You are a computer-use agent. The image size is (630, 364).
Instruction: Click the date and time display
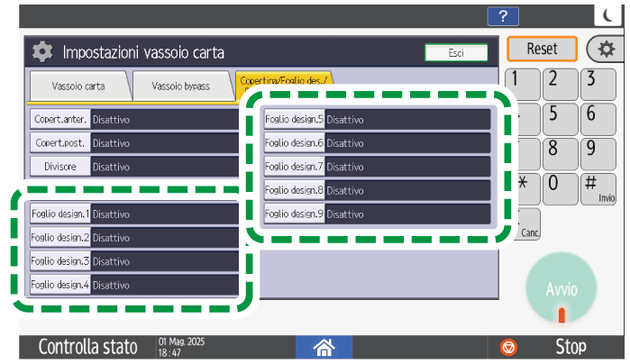(x=181, y=347)
